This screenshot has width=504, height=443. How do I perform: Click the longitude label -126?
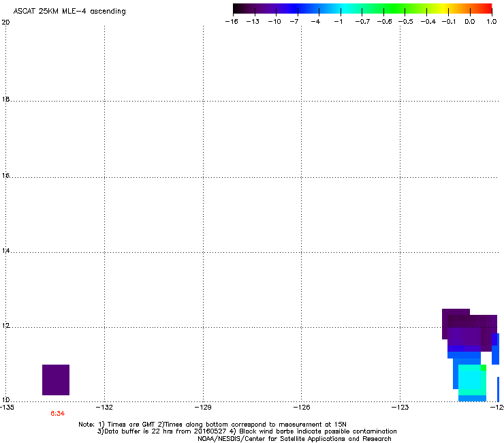pos(302,408)
